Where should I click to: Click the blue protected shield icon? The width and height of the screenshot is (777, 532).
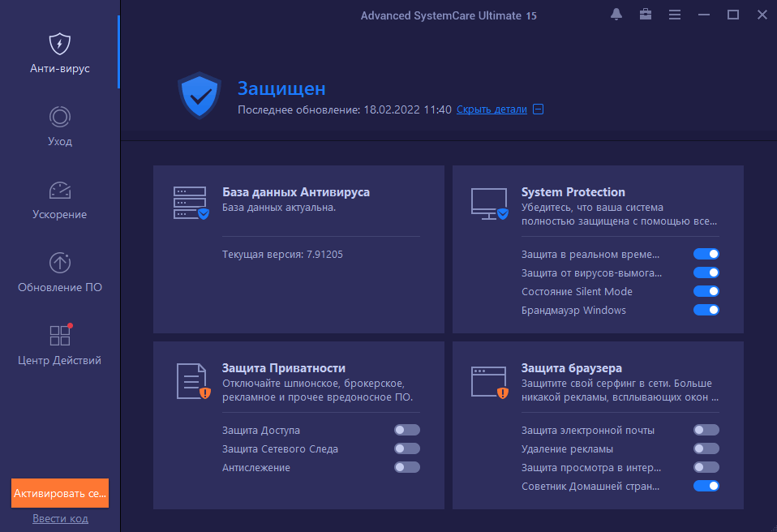click(x=200, y=96)
